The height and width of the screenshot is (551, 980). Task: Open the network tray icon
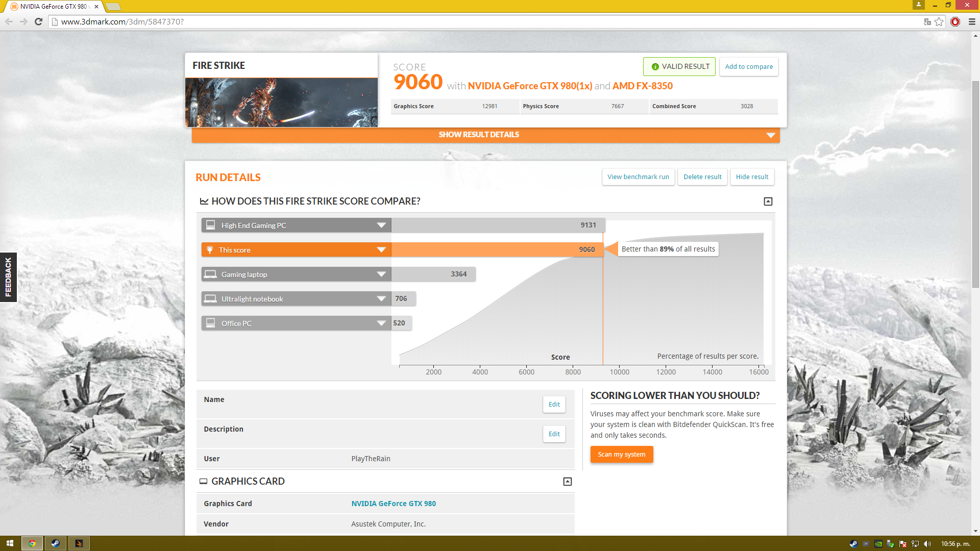coord(915,544)
